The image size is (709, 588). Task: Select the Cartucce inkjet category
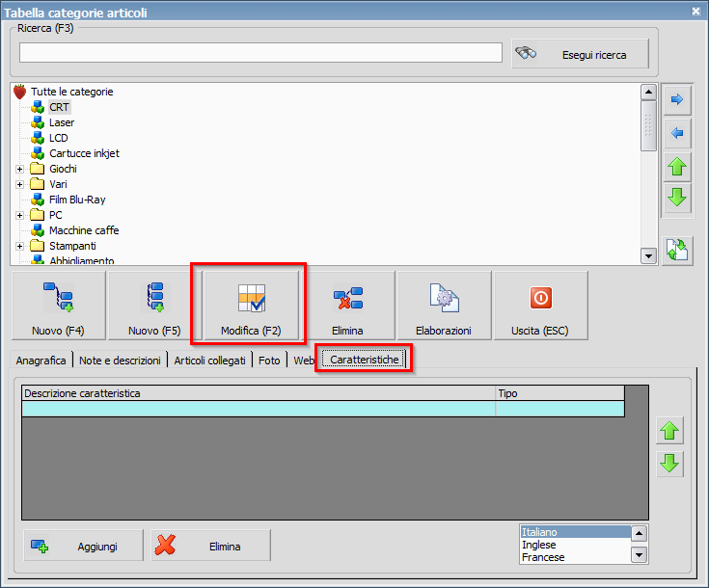(x=84, y=153)
